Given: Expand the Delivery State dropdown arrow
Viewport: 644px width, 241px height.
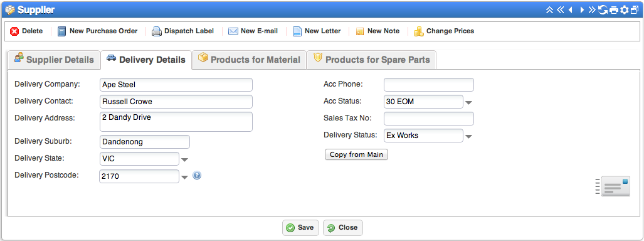Looking at the screenshot, I should coord(185,159).
